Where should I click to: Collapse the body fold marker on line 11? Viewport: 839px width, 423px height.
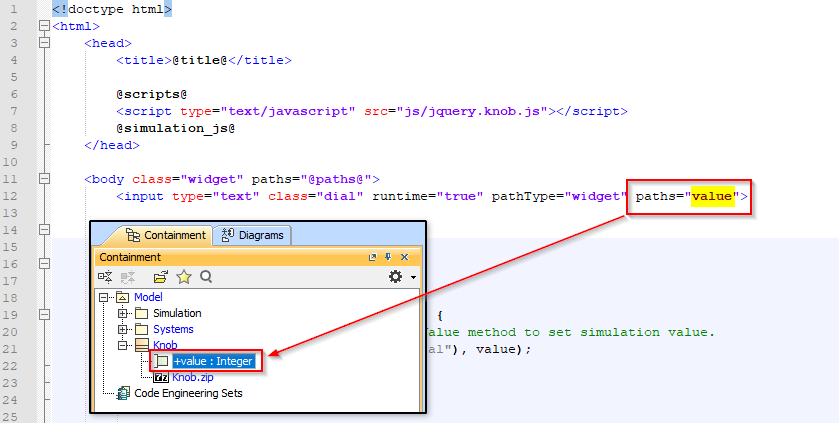click(44, 179)
